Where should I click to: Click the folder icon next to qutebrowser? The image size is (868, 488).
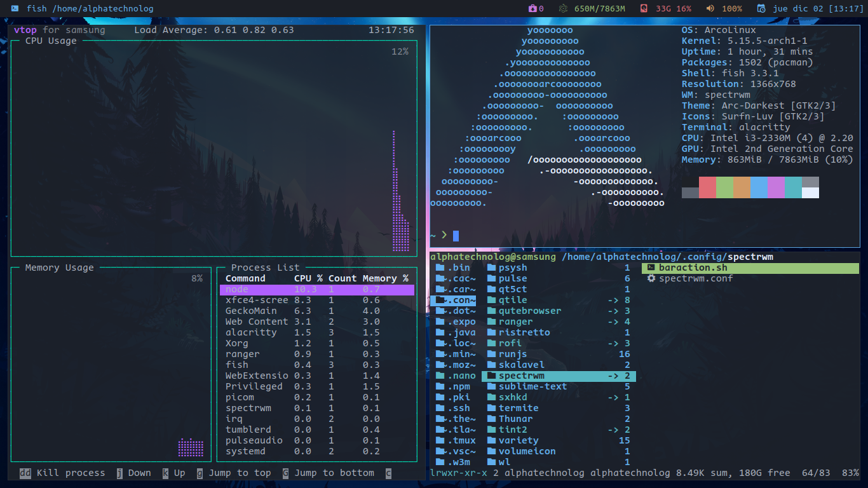coord(491,311)
